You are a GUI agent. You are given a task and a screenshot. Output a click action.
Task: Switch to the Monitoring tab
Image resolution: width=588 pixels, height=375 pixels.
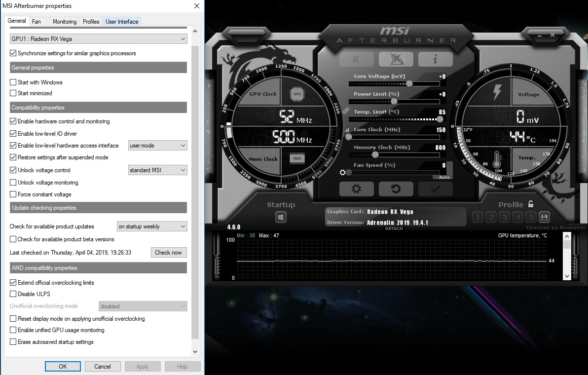coord(65,22)
